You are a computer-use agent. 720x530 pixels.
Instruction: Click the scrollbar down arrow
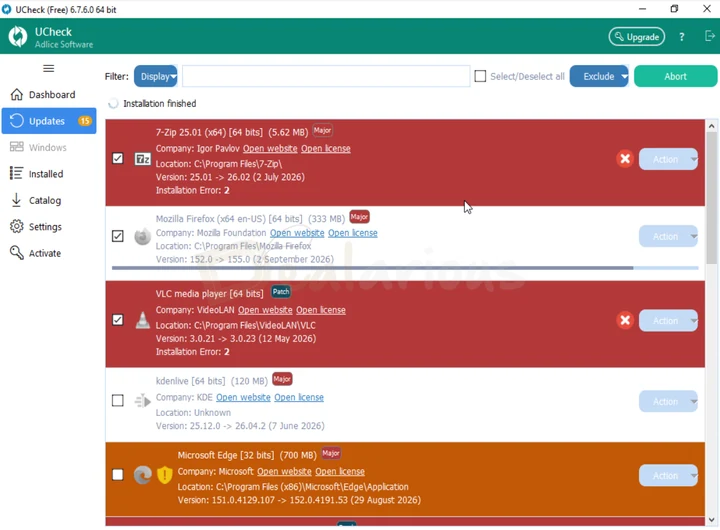point(711,520)
